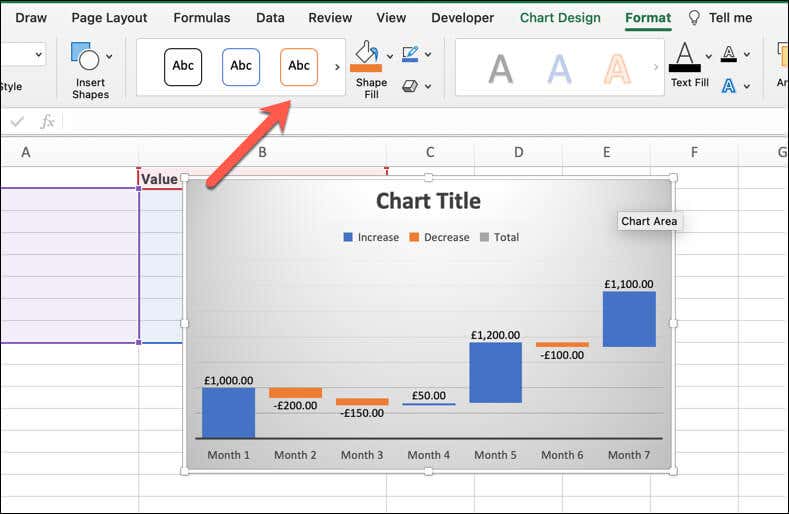Open the Review tab
This screenshot has height=514, width=789.
pos(330,18)
